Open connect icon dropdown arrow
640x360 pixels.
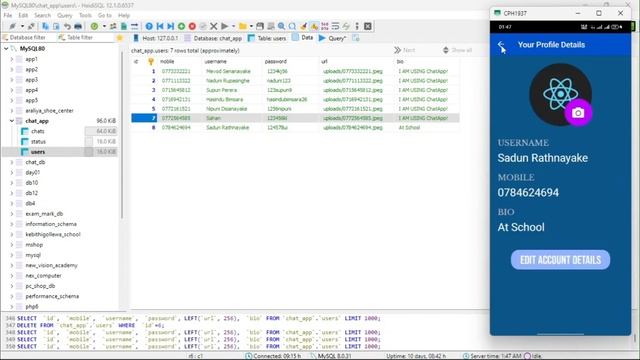coord(22,26)
